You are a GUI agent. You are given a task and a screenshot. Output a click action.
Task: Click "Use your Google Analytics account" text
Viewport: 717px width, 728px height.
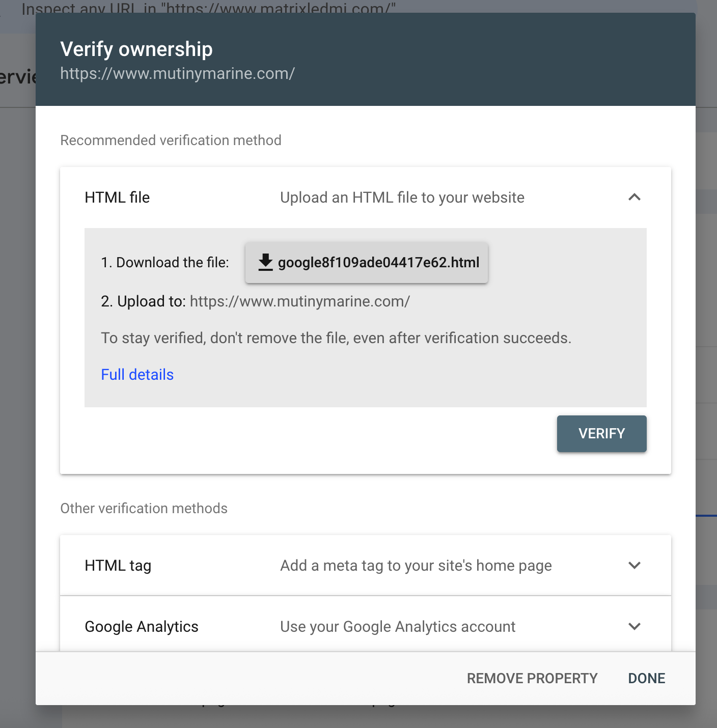tap(397, 627)
